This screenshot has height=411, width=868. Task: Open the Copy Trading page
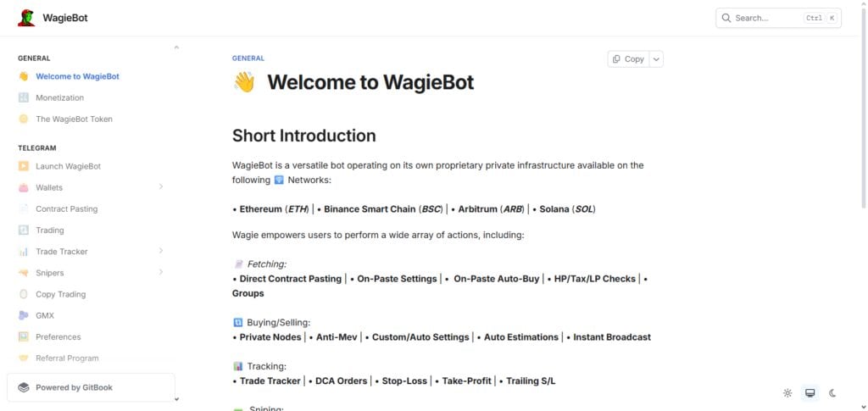pos(61,294)
